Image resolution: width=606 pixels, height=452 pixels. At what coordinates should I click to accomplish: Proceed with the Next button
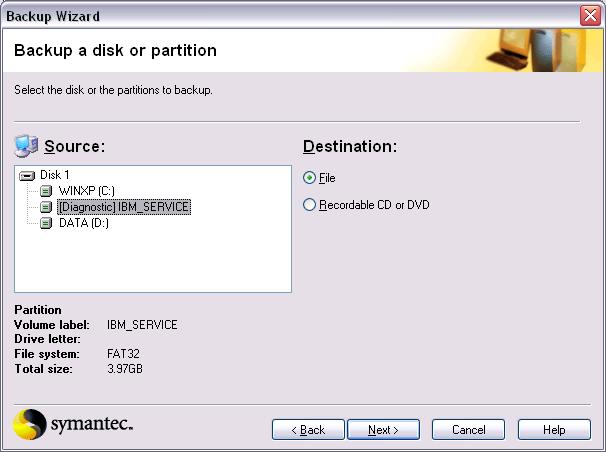[x=384, y=429]
